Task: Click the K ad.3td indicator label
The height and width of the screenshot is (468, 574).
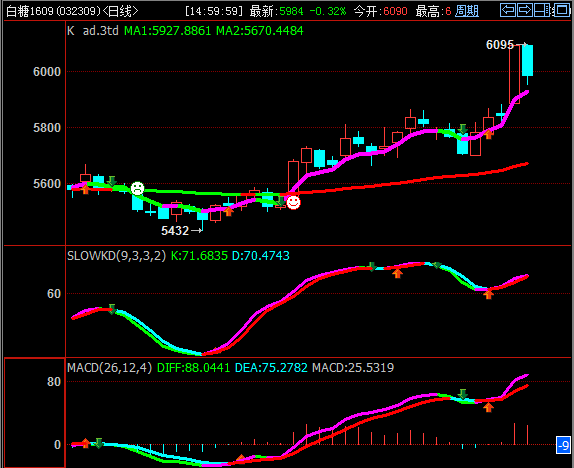Action: (93, 31)
